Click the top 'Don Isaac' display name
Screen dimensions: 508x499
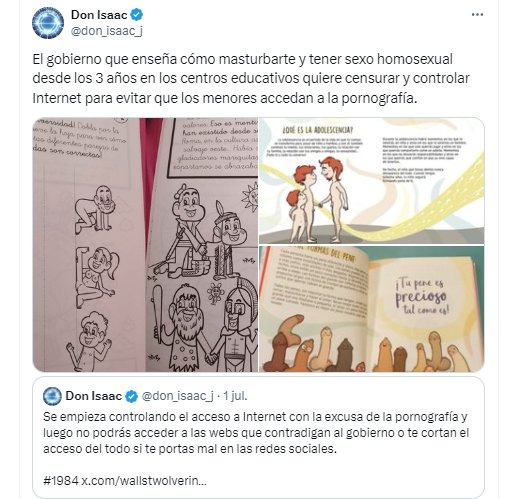(x=99, y=15)
